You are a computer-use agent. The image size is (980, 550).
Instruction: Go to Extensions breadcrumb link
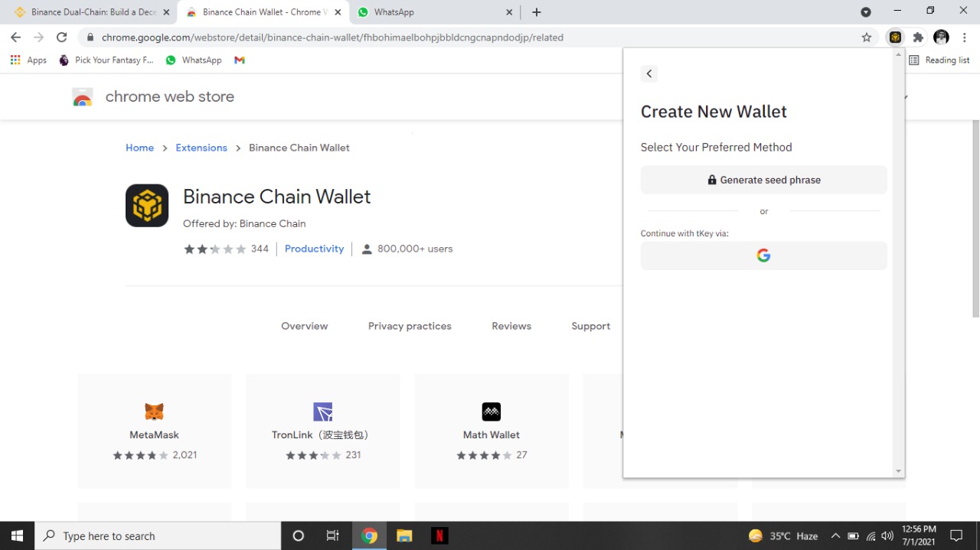201,148
